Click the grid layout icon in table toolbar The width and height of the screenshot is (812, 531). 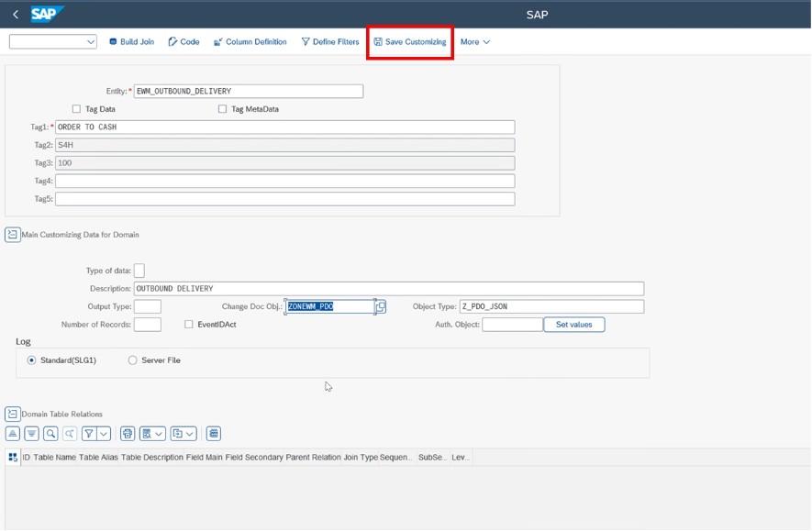[214, 434]
